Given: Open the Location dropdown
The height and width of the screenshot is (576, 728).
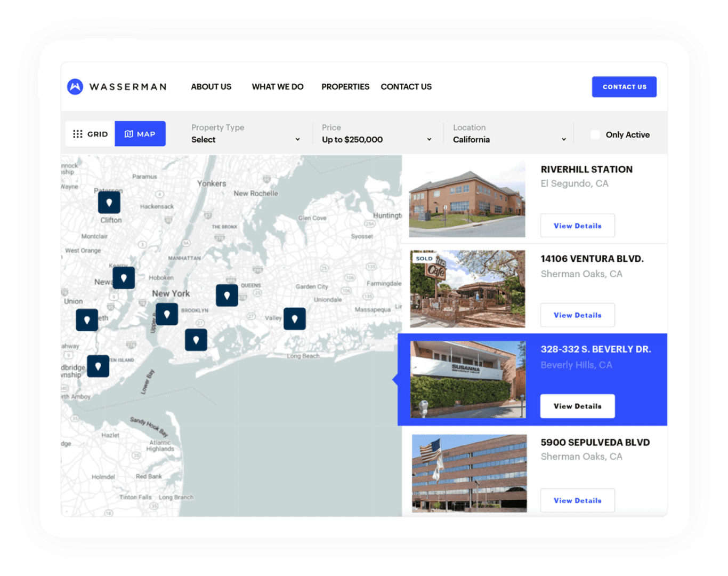Looking at the screenshot, I should point(509,134).
